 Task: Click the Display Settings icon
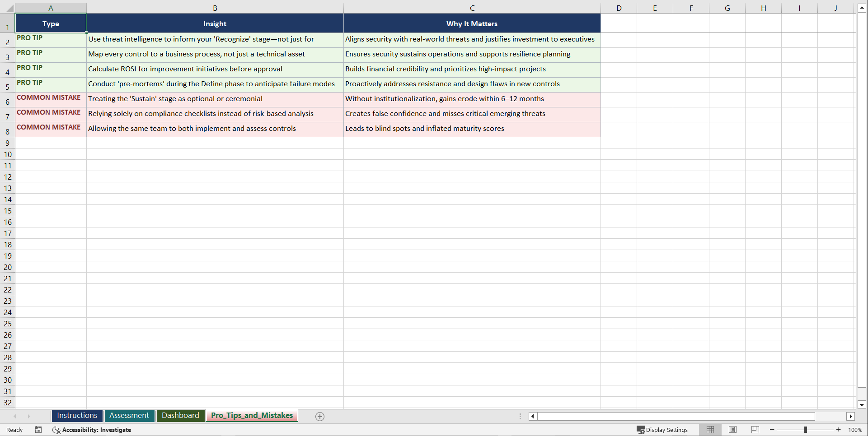point(662,430)
